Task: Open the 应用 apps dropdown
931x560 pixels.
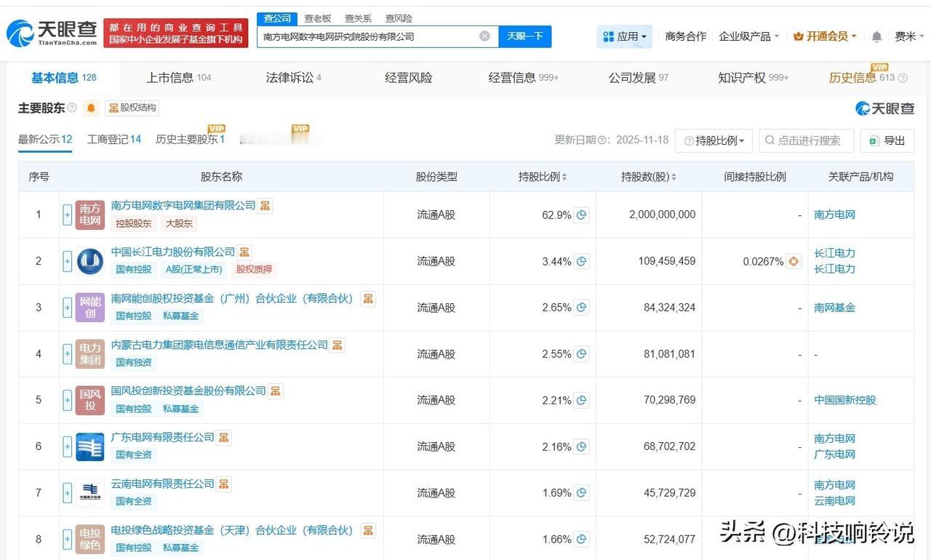Action: click(x=625, y=36)
